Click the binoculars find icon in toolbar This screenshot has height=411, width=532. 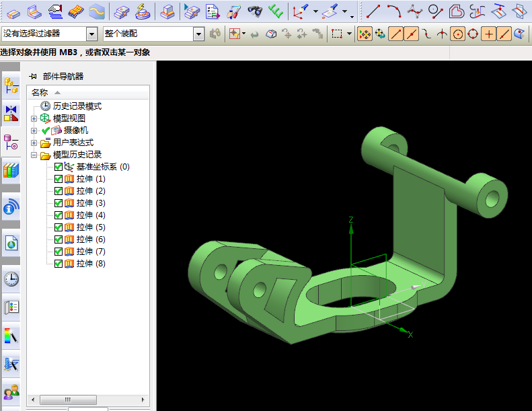[255, 11]
